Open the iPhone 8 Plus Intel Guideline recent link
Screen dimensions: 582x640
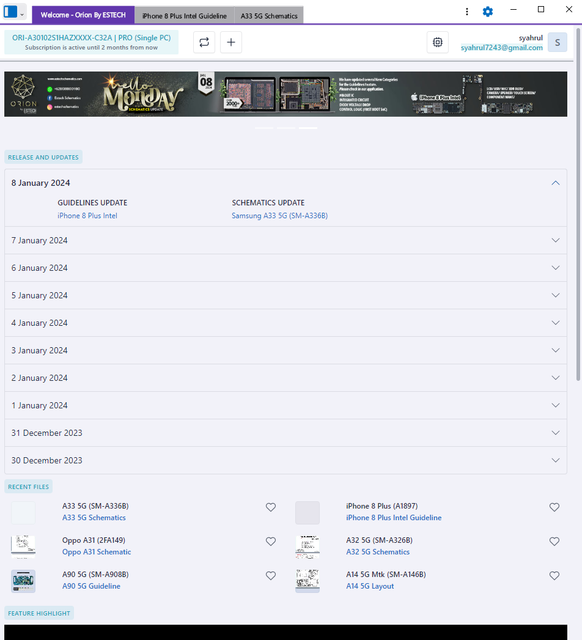point(394,518)
